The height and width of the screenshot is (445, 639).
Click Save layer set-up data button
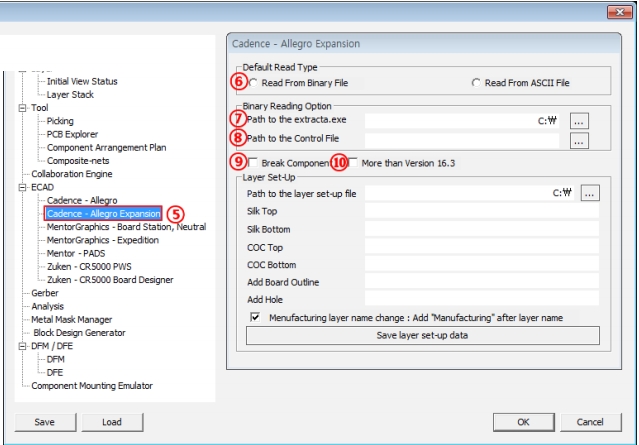tap(423, 335)
